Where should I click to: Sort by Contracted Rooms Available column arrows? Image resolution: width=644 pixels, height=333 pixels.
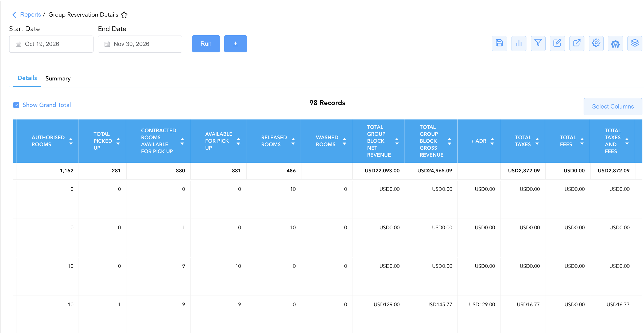coord(182,141)
